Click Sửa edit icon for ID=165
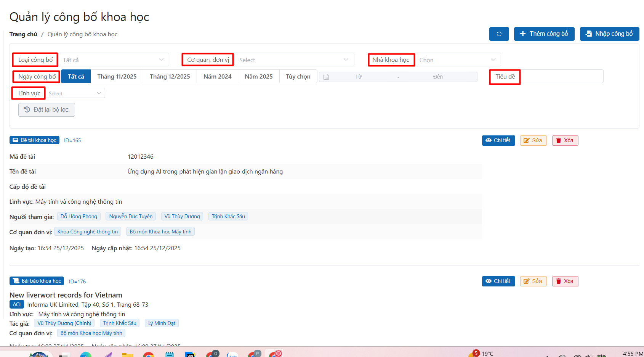 pyautogui.click(x=527, y=141)
